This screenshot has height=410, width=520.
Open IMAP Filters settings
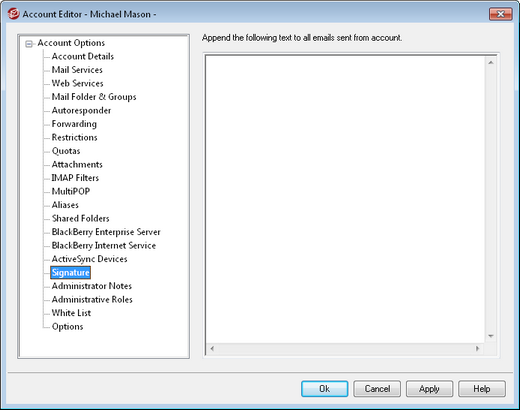point(75,178)
